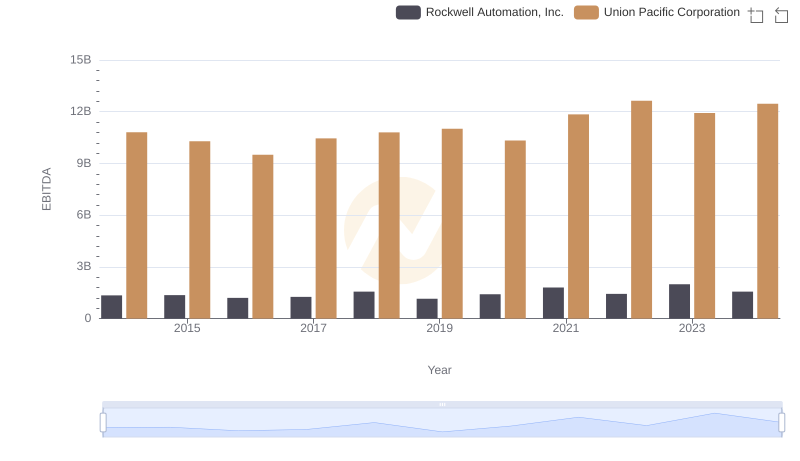The height and width of the screenshot is (461, 800).
Task: Click the top grip of the zoom slider
Action: [442, 404]
